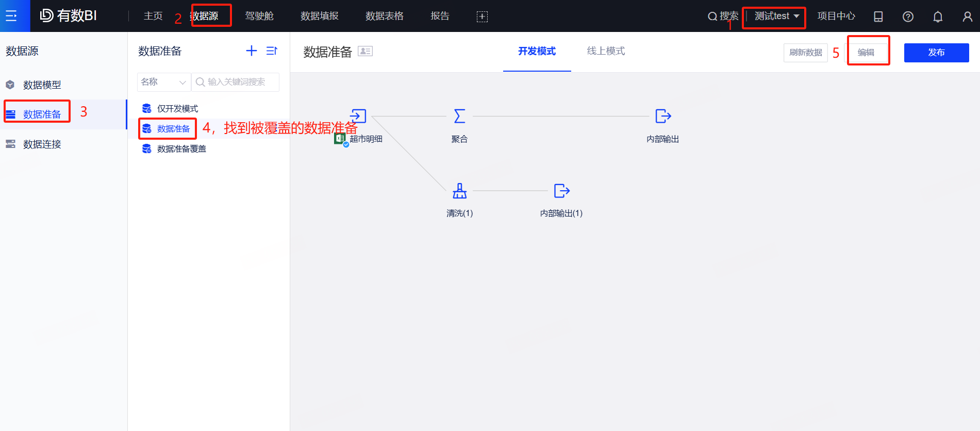Click the 编辑 button

tap(866, 53)
